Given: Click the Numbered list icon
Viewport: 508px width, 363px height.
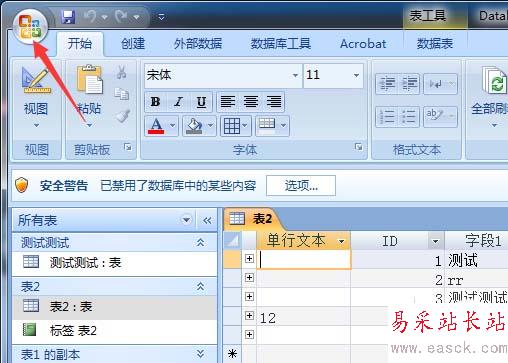Looking at the screenshot, I should (x=387, y=116).
